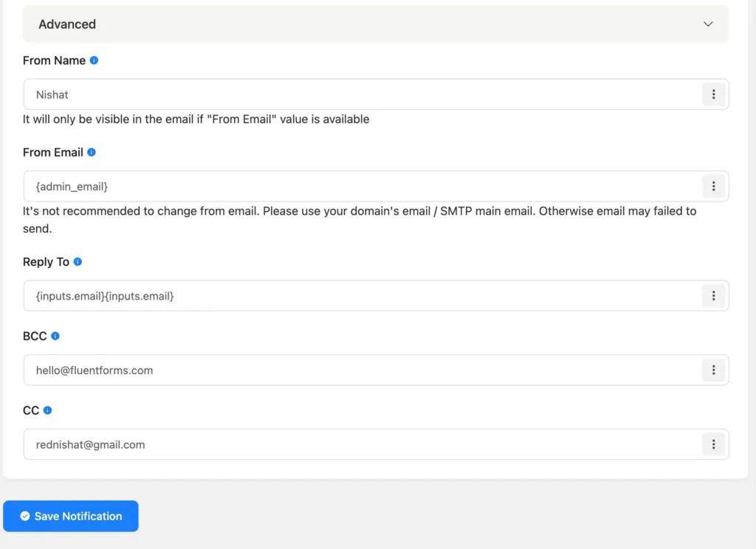
Task: Click the checkmark icon in Save Notification
Action: point(26,517)
